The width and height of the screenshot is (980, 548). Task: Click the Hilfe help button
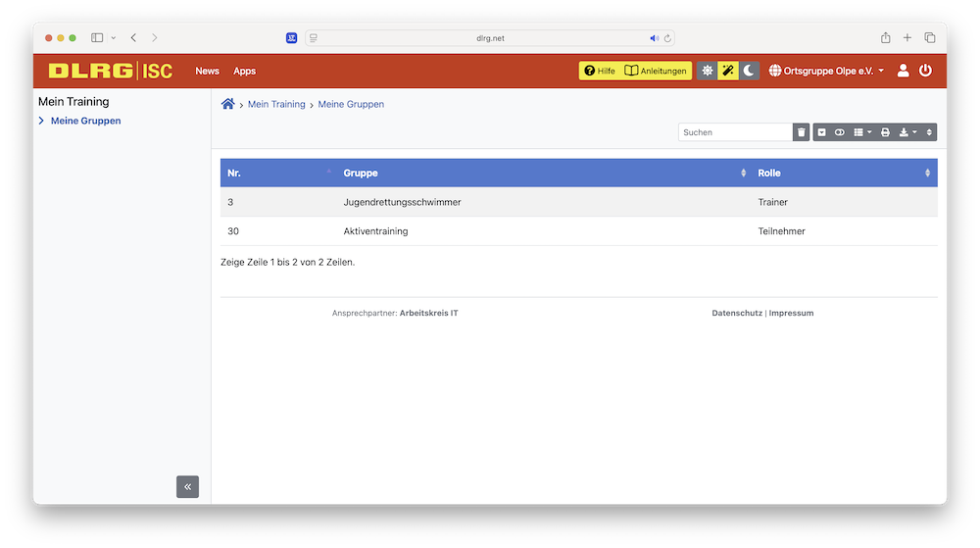click(x=600, y=71)
